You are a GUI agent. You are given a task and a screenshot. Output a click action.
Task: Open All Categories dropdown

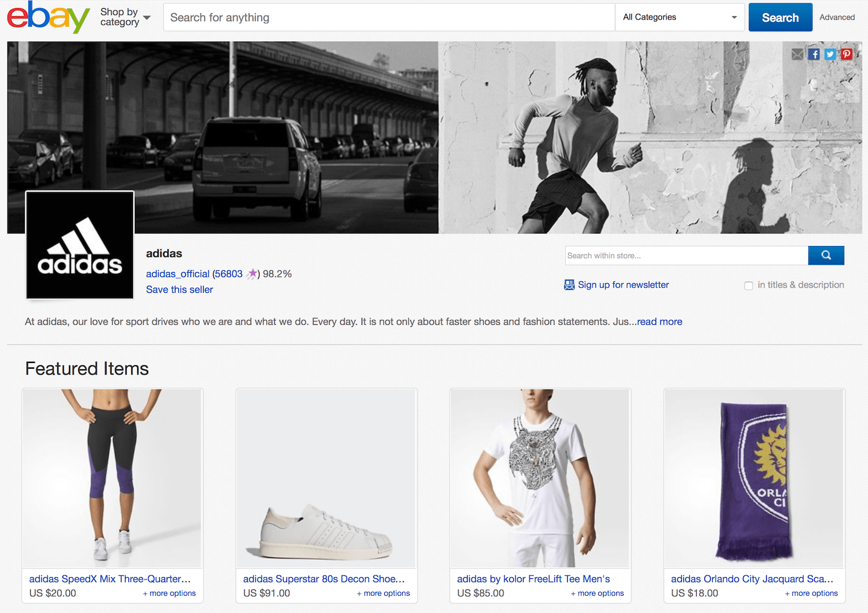(x=680, y=17)
